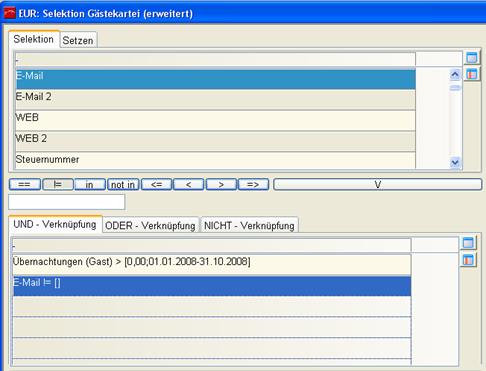Click the < less-than operator button
This screenshot has width=486, height=371.
(x=189, y=184)
